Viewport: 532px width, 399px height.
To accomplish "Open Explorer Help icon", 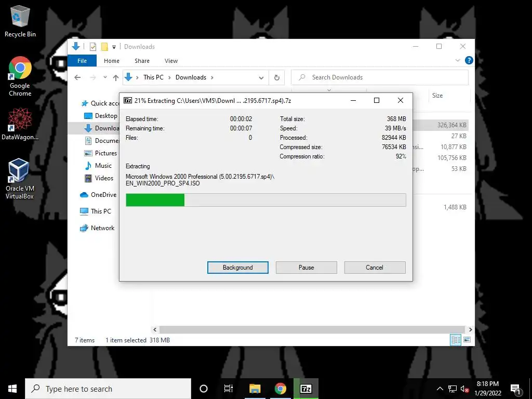I will (469, 60).
